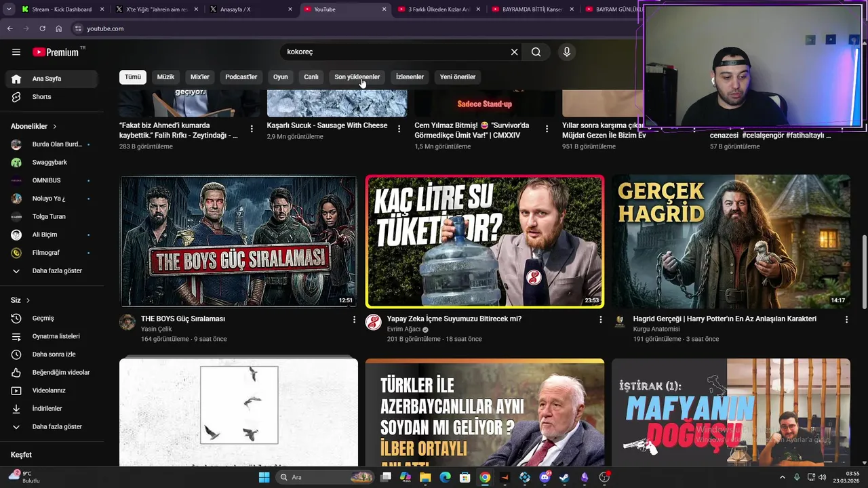The width and height of the screenshot is (868, 488).
Task: Select the Oyun filter chip
Action: pyautogui.click(x=281, y=77)
